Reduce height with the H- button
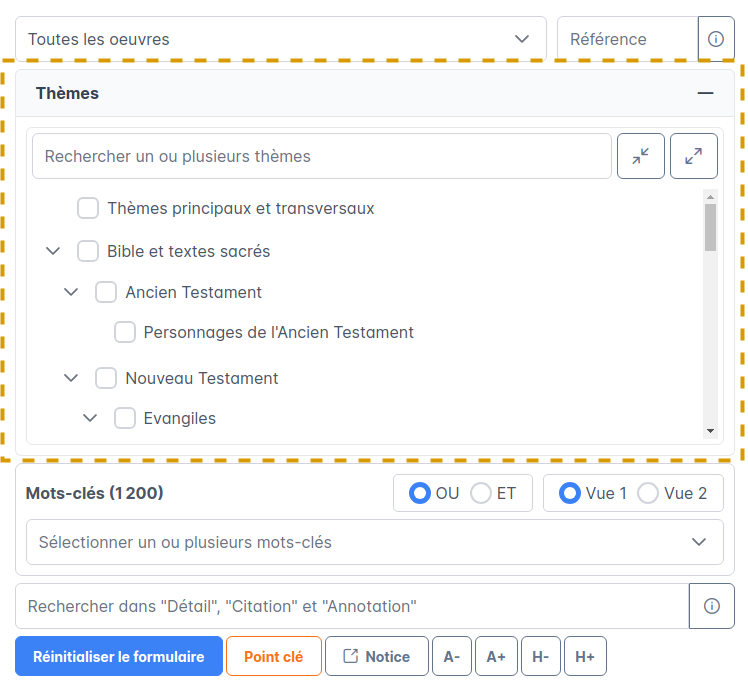Viewport: 748px width, 688px height. point(540,657)
